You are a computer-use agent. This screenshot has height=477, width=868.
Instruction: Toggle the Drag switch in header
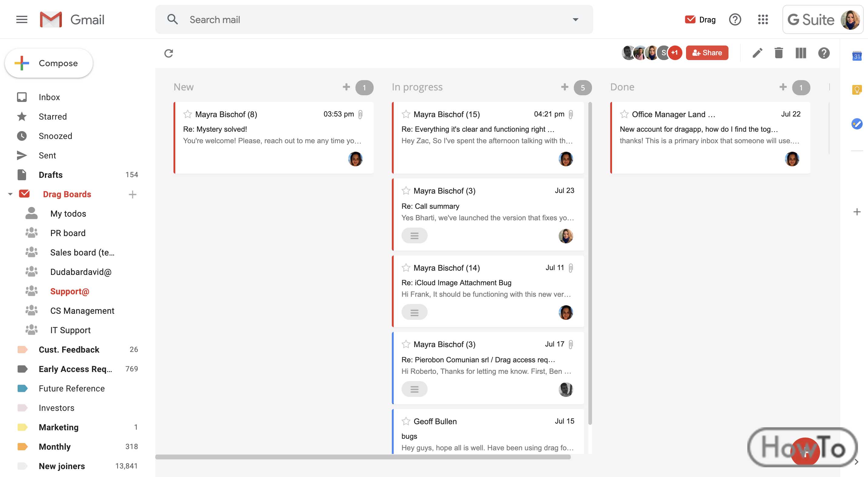tap(700, 19)
